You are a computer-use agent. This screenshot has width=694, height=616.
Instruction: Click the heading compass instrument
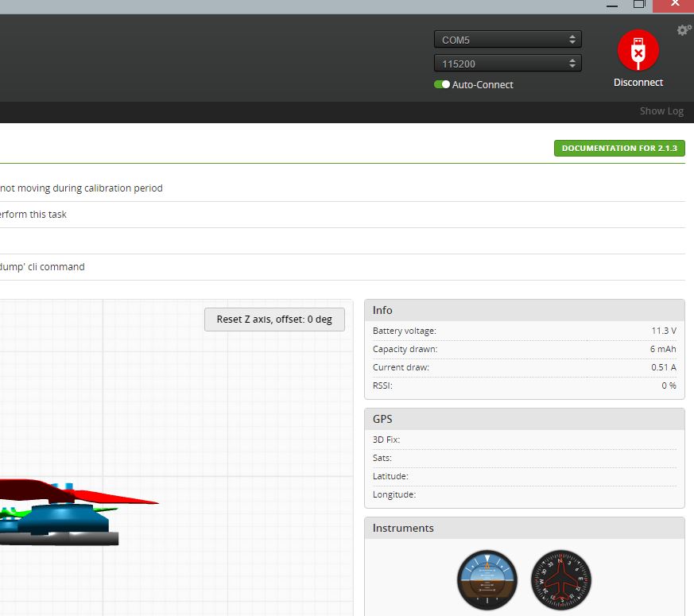[561, 580]
